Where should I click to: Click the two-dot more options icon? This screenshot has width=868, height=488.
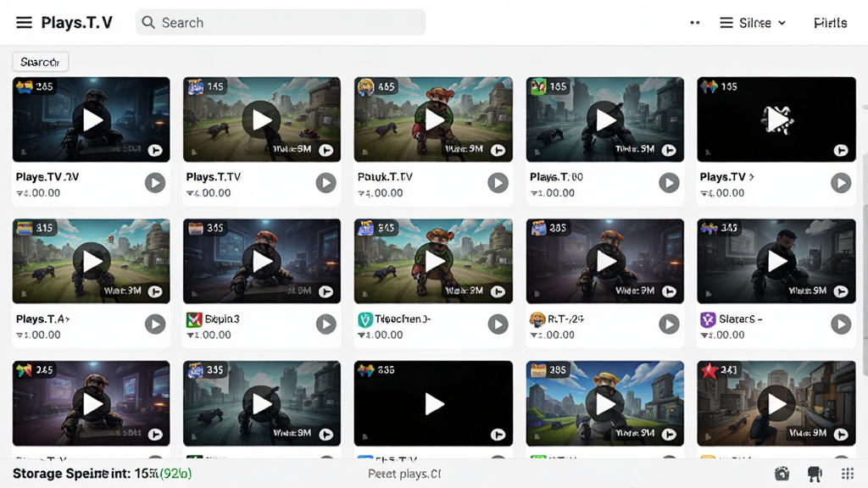[x=695, y=23]
